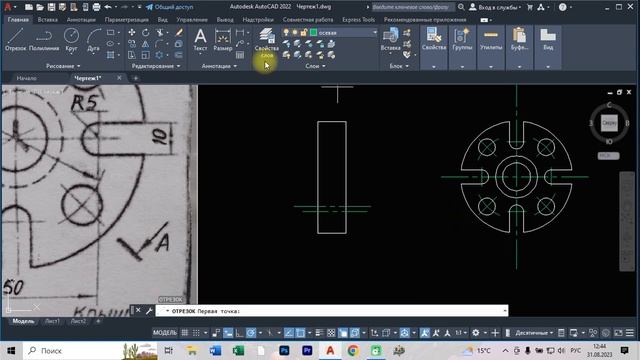The image size is (640, 360).
Task: Click the Общий доступ (Share) button
Action: (x=169, y=7)
